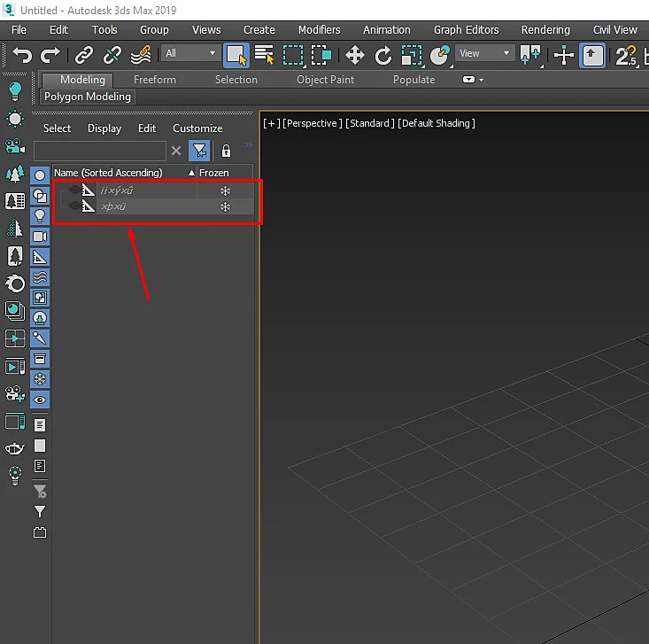Toggle Display Cameras filter in Scene Explorer
This screenshot has height=644, width=649.
[x=40, y=237]
